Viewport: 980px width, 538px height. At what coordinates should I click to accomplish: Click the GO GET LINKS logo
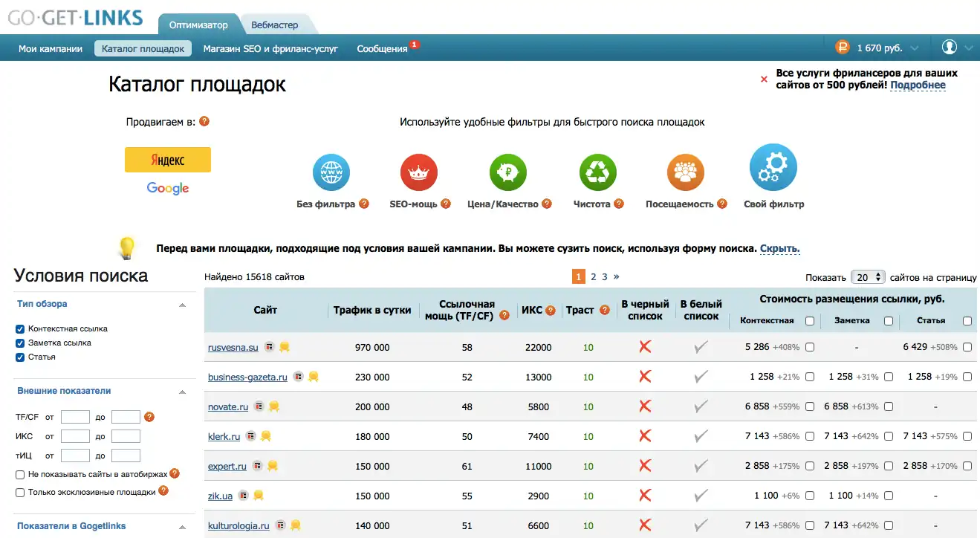[74, 18]
